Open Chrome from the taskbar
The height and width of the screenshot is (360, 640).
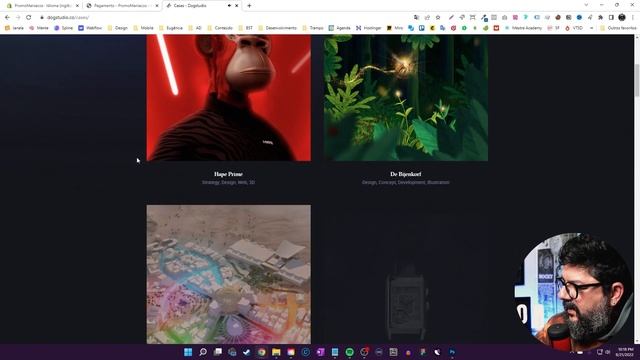262,352
